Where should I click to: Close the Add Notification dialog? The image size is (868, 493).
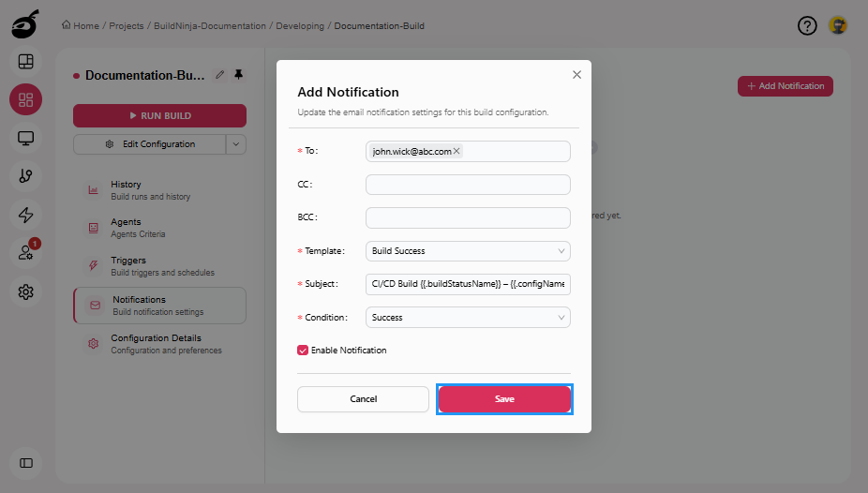click(x=576, y=75)
